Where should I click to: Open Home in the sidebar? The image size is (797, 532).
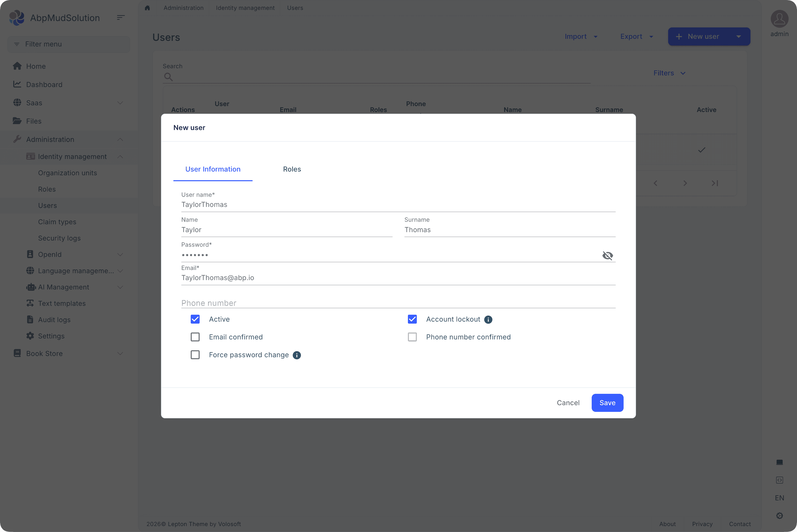[x=36, y=66]
